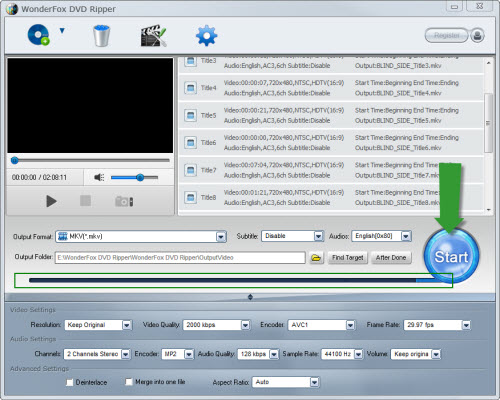Open the video edit clapperboard tool
Screen dimensions: 500x400
pos(153,36)
